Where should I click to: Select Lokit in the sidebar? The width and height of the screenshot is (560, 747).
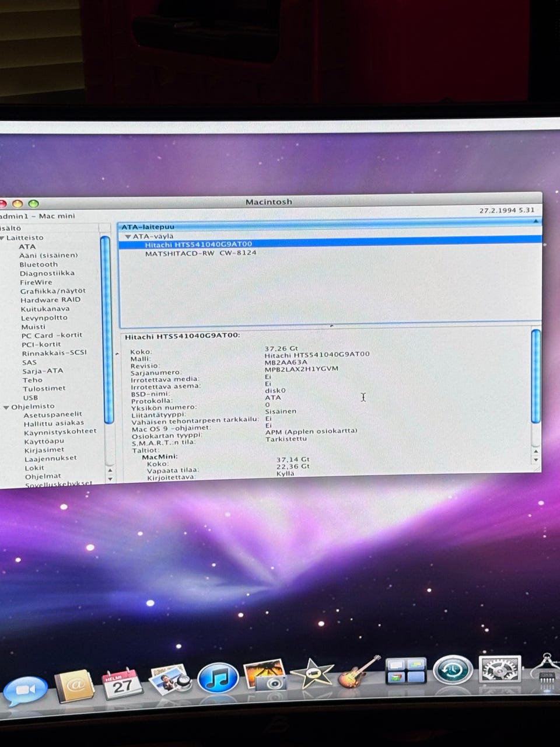(34, 468)
